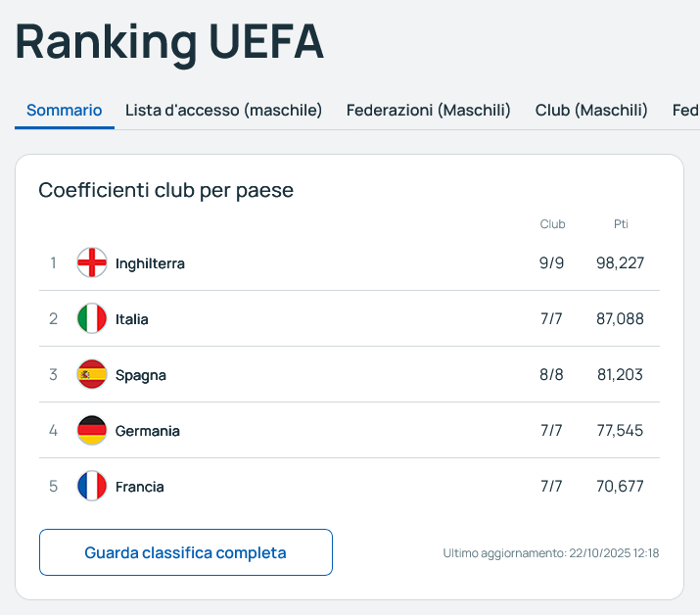The height and width of the screenshot is (615, 700).
Task: Click the Pti column header
Action: pos(621,224)
